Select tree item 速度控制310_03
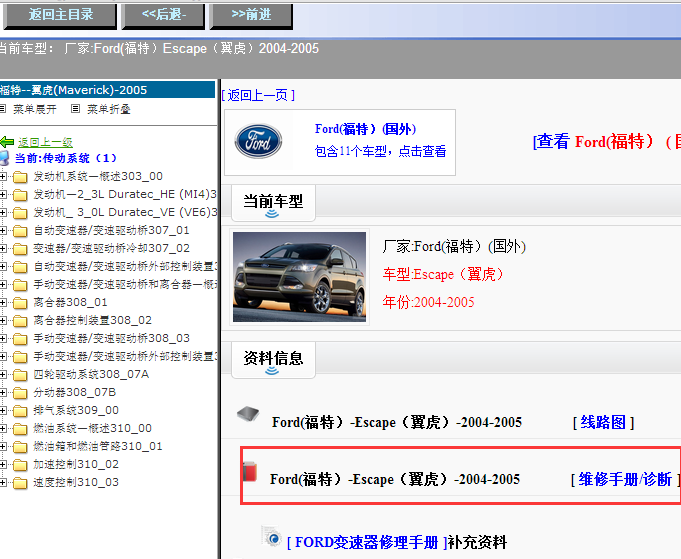 76,482
